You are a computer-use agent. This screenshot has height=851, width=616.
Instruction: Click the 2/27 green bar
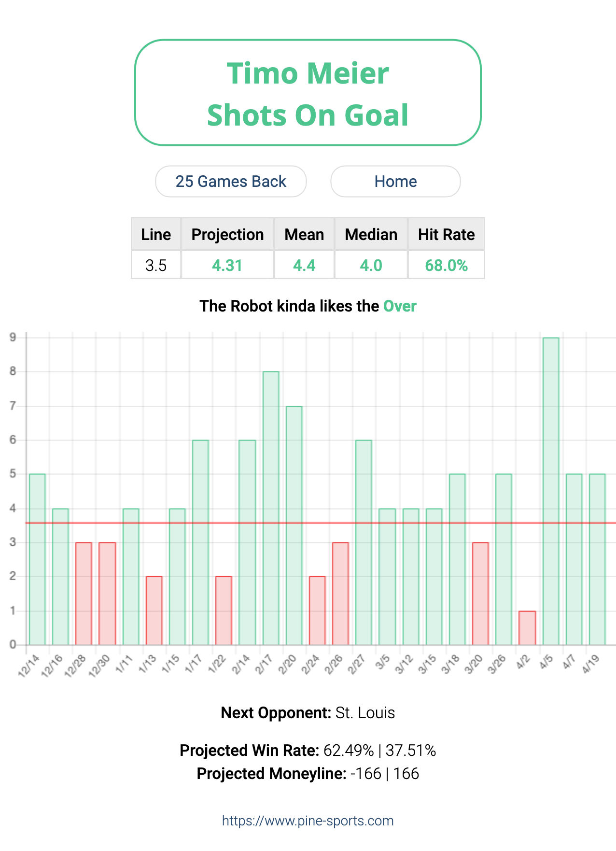(x=364, y=542)
